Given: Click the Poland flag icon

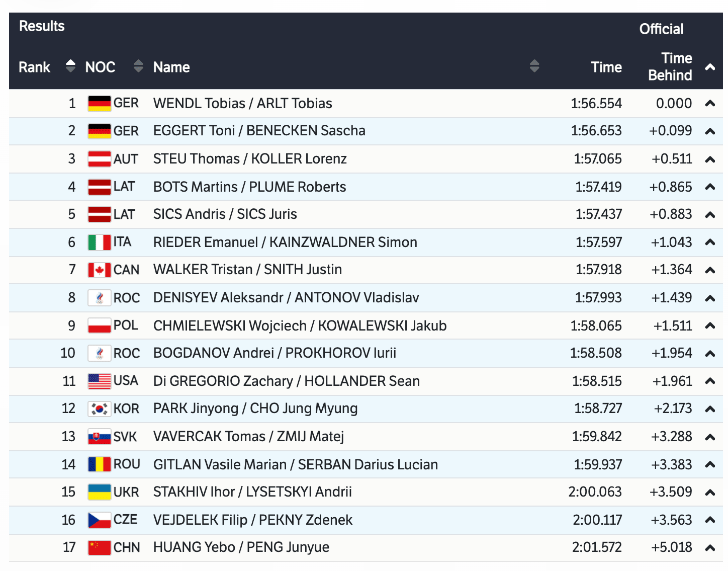Looking at the screenshot, I should click(x=99, y=325).
